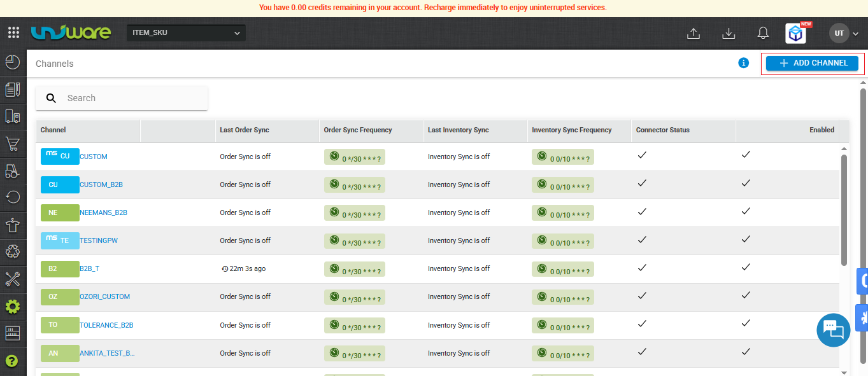Viewport: 868px width, 376px height.
Task: Open the notifications bell
Action: pos(763,33)
